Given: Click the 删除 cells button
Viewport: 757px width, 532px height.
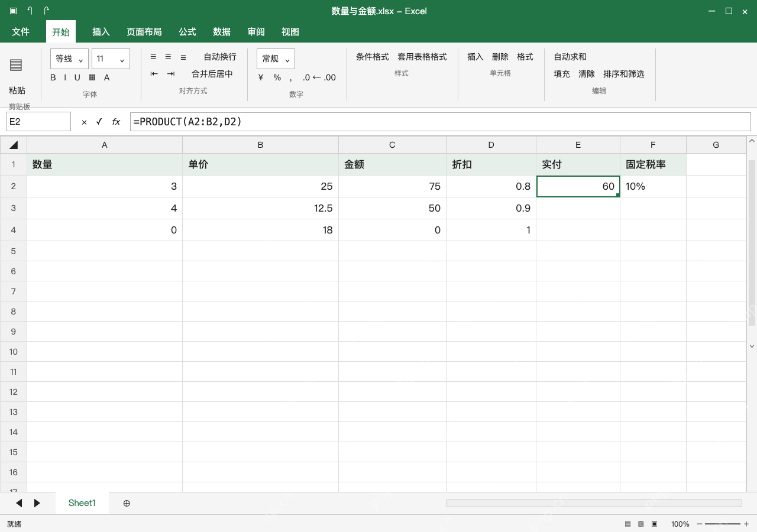Looking at the screenshot, I should point(500,57).
